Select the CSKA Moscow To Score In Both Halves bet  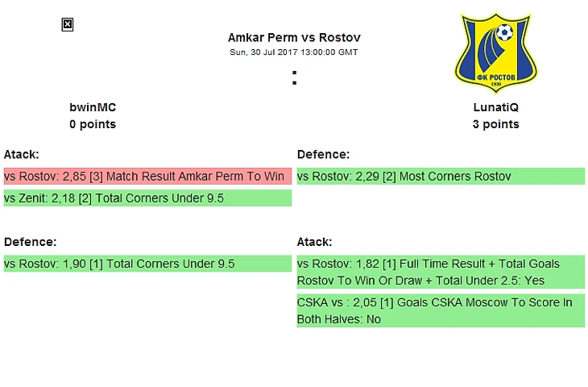point(441,310)
